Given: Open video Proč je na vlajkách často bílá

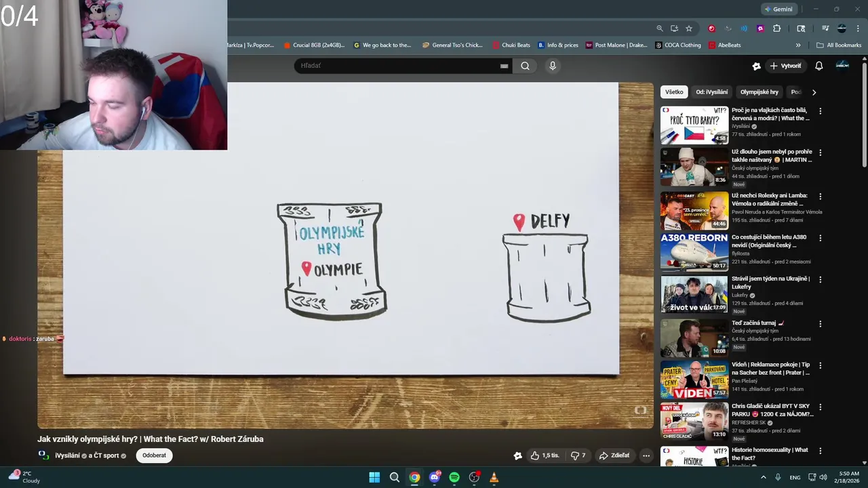Looking at the screenshot, I should (694, 125).
